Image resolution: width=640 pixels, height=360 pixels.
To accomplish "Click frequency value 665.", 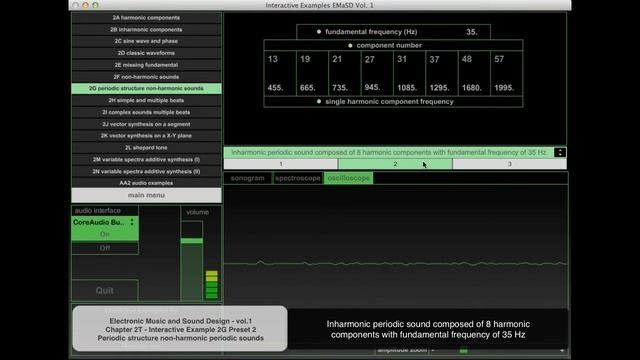I will point(308,88).
